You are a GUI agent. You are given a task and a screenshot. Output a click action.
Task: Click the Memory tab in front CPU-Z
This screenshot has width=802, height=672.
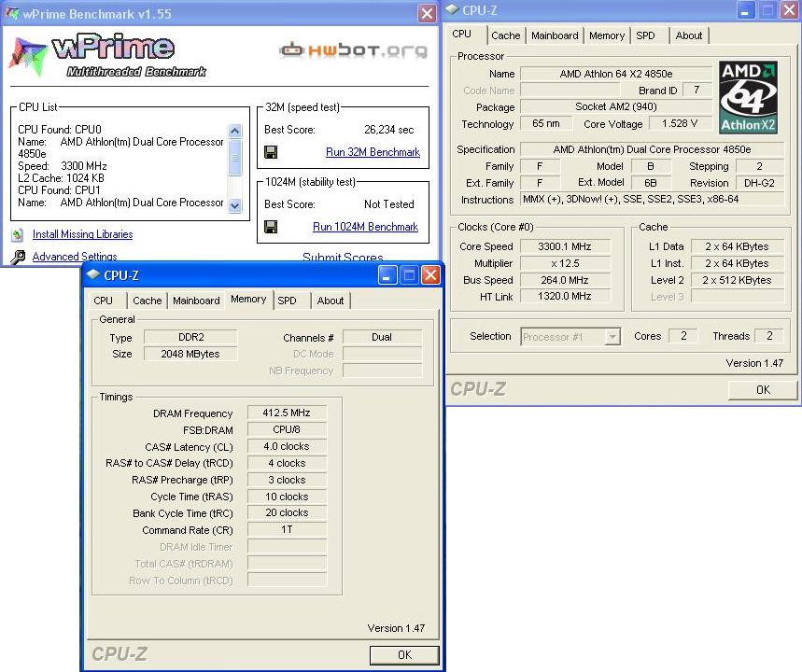click(248, 300)
